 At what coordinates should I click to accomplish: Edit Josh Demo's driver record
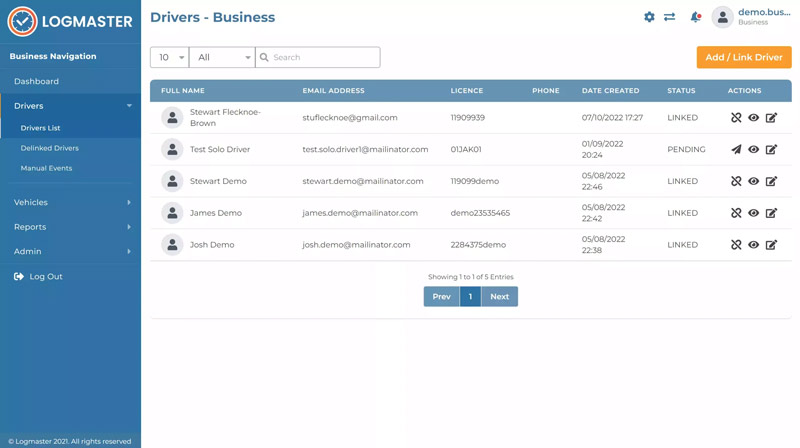pos(771,245)
